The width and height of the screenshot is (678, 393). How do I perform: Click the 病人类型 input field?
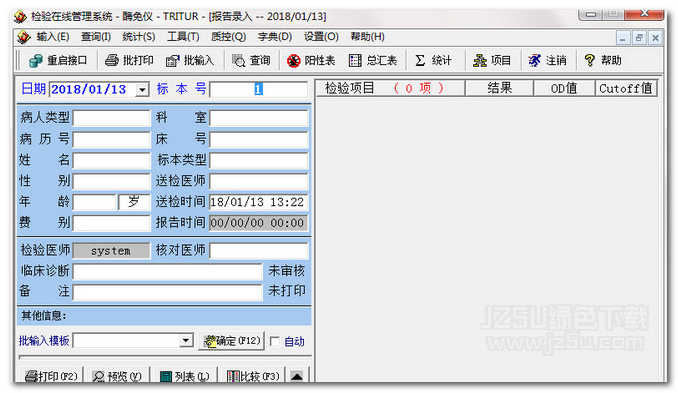pos(112,118)
